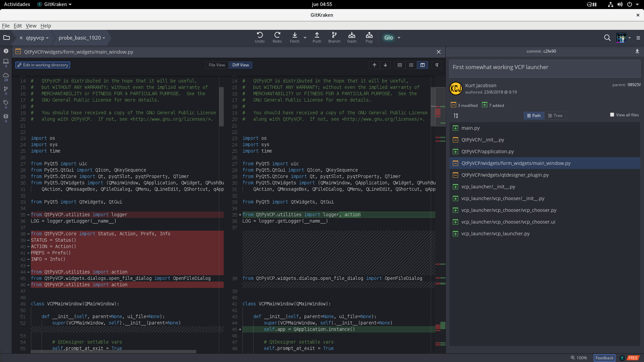Close the main_window.py diff view
644x362 pixels.
438,52
